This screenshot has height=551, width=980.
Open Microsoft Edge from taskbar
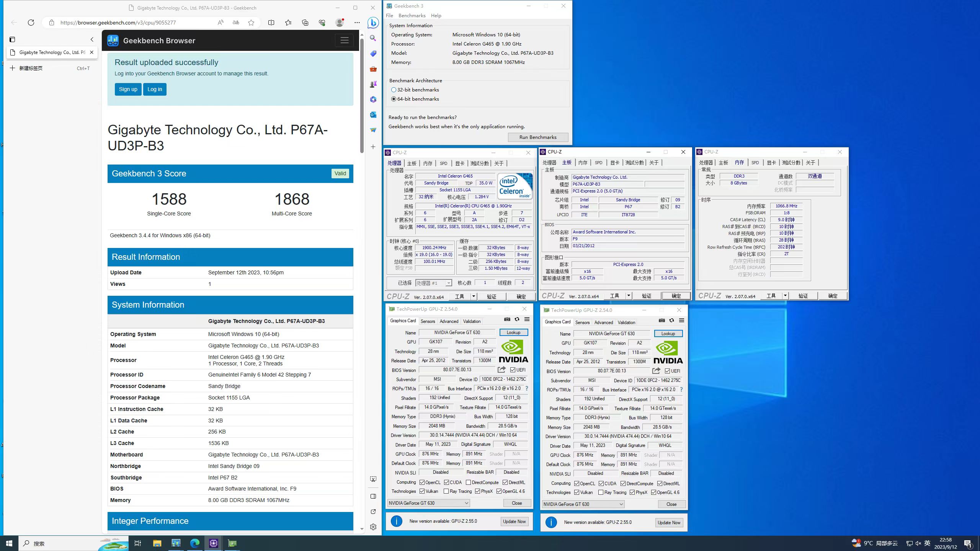click(x=195, y=543)
